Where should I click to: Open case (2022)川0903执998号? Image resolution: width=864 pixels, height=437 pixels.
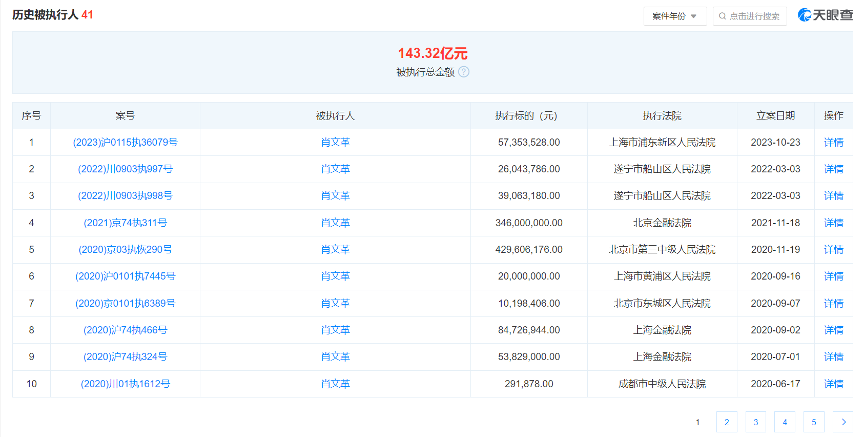125,196
